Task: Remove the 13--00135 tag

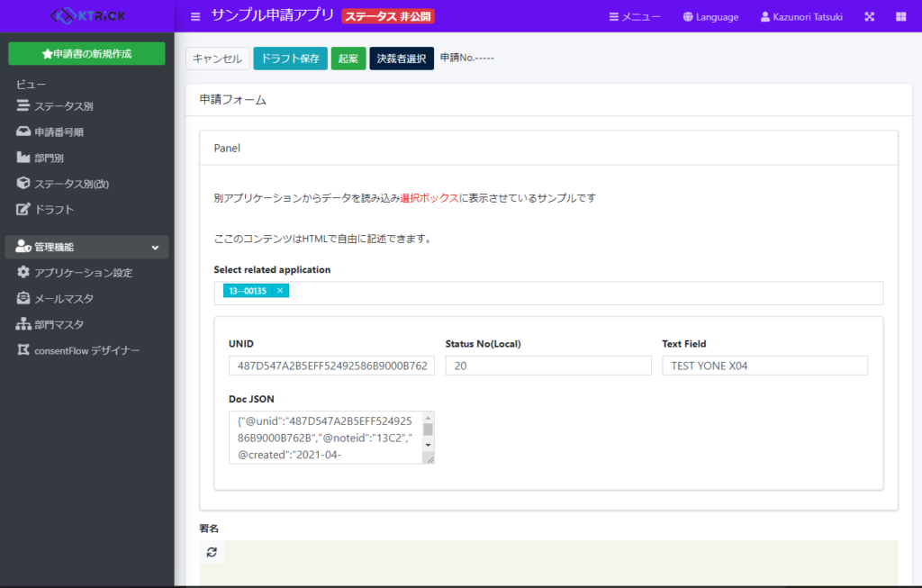Action: pos(280,291)
